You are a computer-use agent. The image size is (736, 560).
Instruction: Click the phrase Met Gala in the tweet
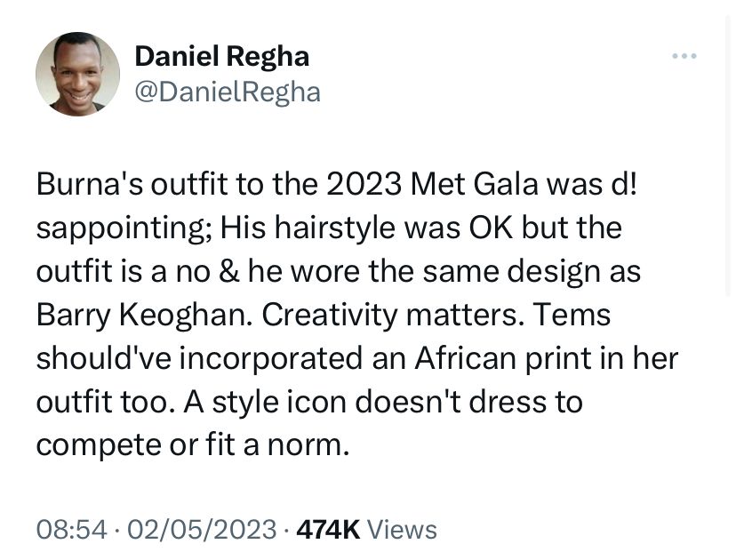[x=474, y=185]
